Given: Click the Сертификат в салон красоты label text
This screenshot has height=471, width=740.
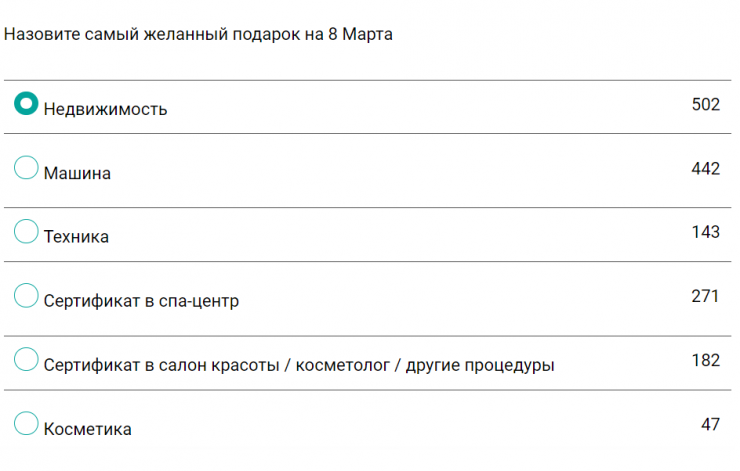Looking at the screenshot, I should (x=298, y=365).
